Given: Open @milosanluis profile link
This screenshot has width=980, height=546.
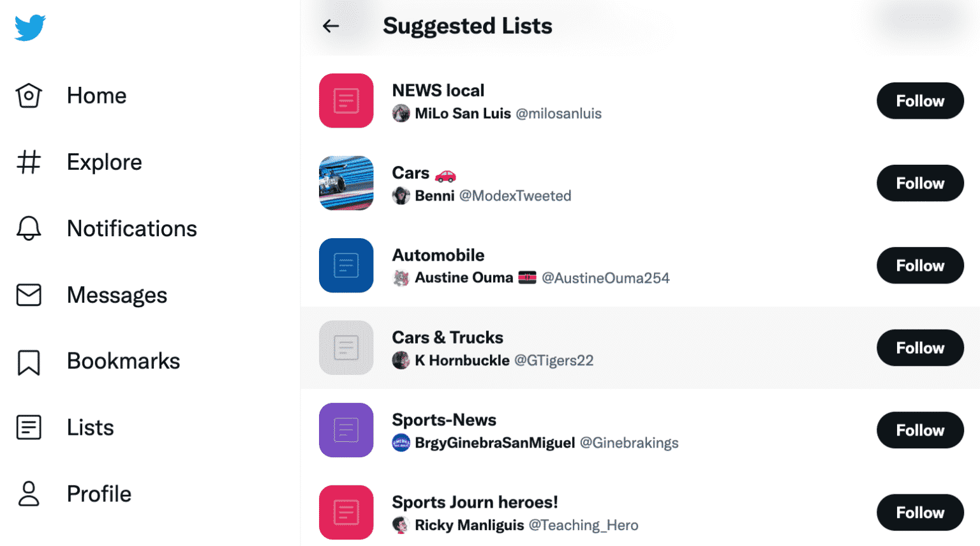Looking at the screenshot, I should (559, 113).
